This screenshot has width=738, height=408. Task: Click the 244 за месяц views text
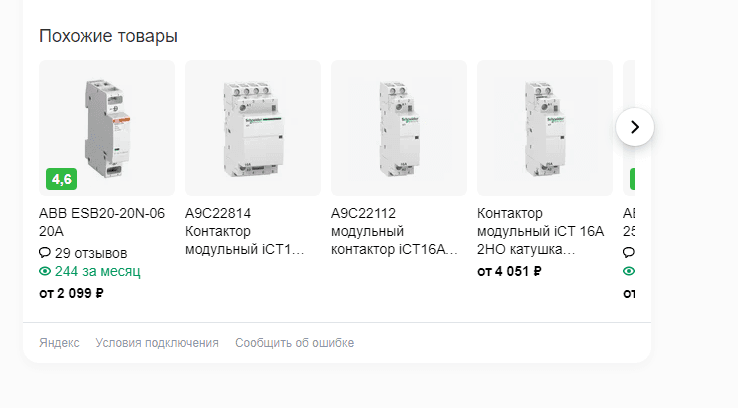click(x=97, y=271)
